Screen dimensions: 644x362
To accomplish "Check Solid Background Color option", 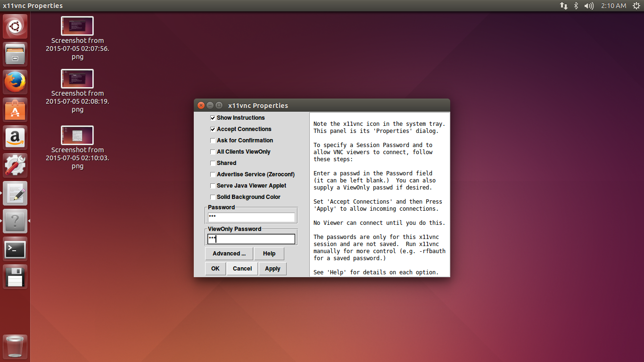I will point(213,197).
